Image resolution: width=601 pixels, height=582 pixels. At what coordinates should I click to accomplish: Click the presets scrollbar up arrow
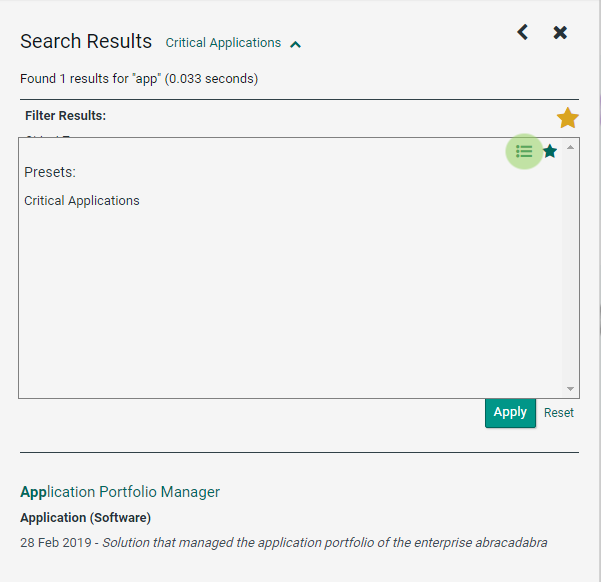point(571,147)
